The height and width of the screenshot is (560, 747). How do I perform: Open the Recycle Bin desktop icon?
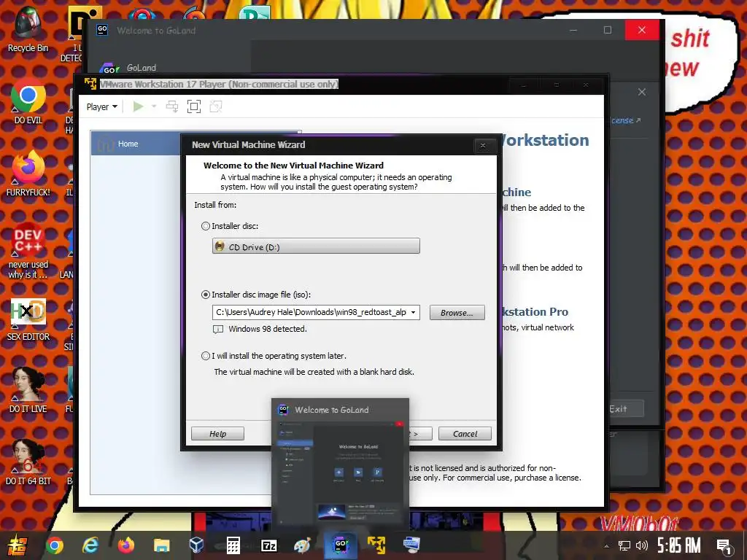[x=28, y=29]
